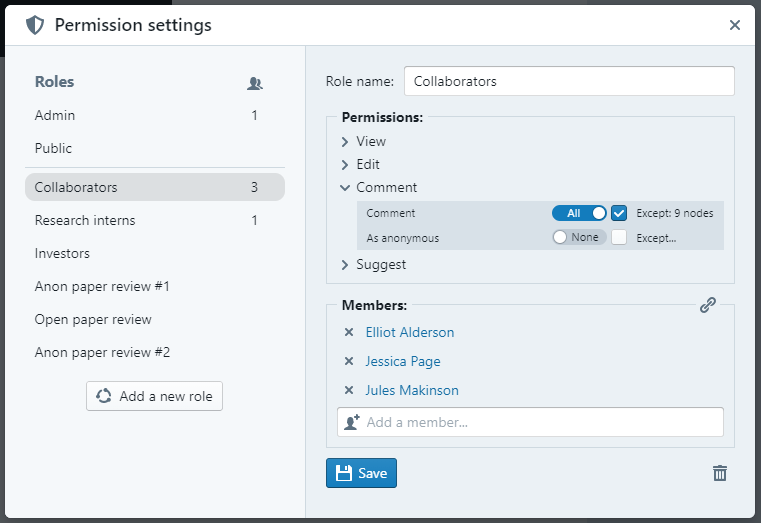Toggle the As anonymous None switch
Viewport: 761px width, 523px height.
(579, 237)
